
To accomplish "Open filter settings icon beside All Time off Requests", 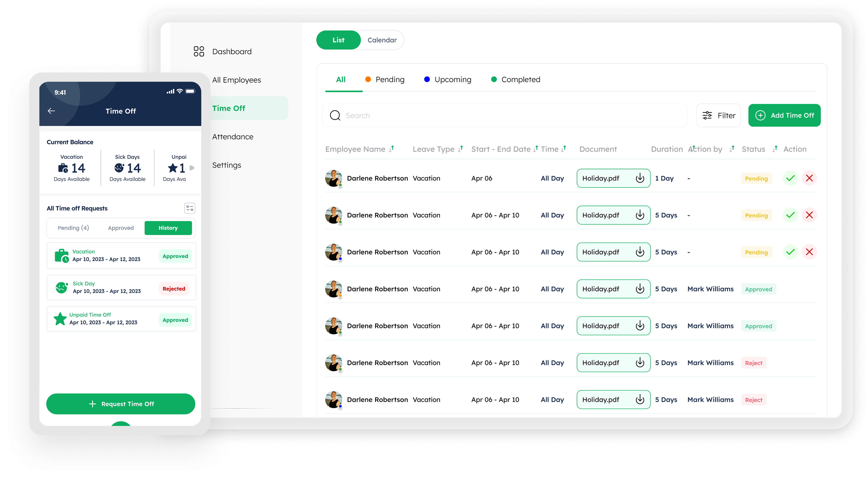I will [190, 208].
